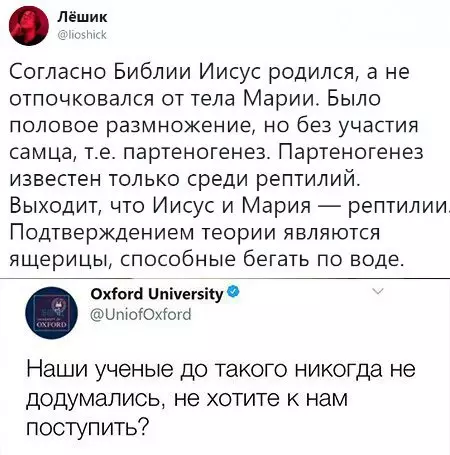Open the Лёшик display name
This screenshot has width=450, height=455.
[82, 17]
